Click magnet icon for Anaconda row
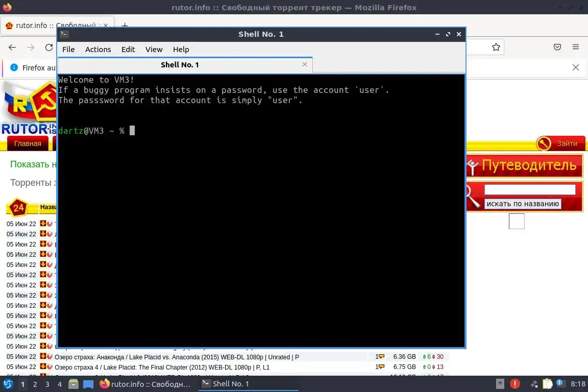This screenshot has width=588, height=392. [50, 356]
